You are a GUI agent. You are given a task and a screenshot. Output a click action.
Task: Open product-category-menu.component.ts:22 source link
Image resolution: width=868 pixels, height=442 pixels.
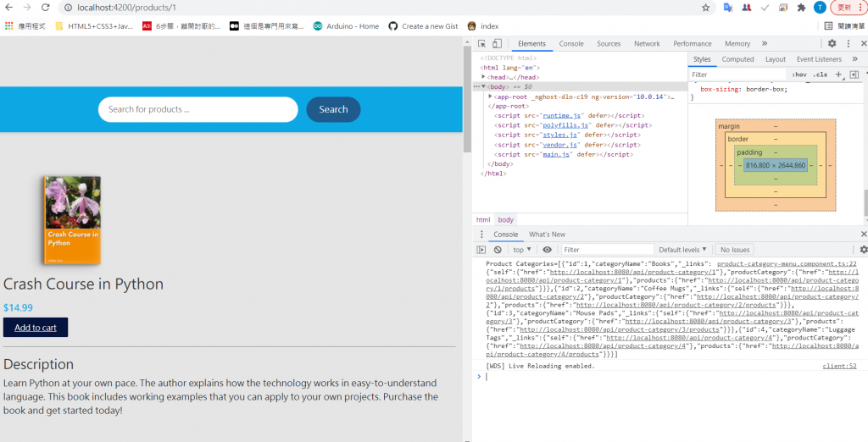click(x=787, y=264)
